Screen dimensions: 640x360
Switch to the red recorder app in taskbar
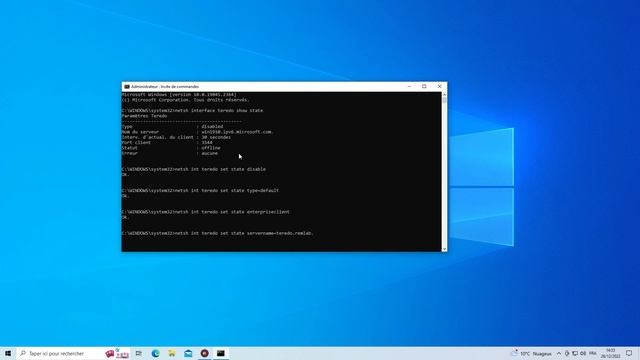coord(204,353)
